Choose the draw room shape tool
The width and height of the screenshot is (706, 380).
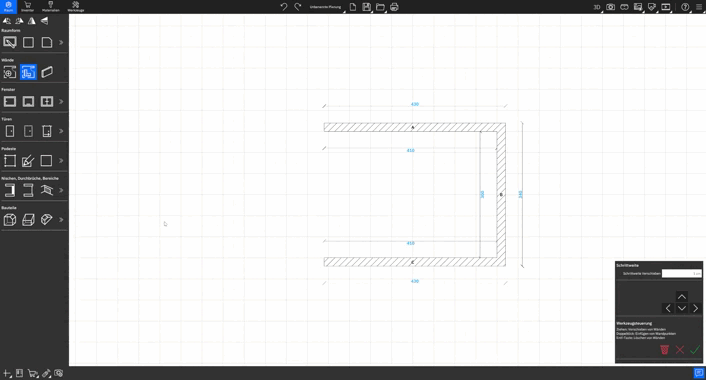point(9,42)
